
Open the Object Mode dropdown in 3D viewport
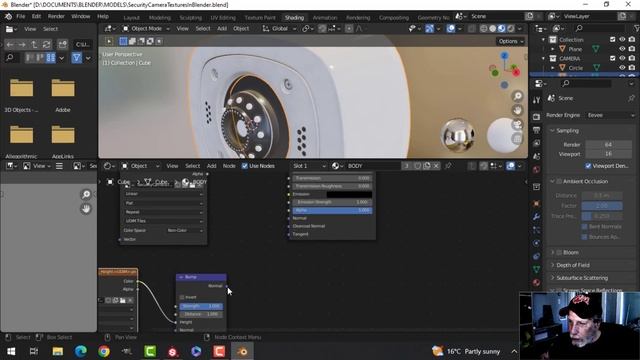coord(146,29)
